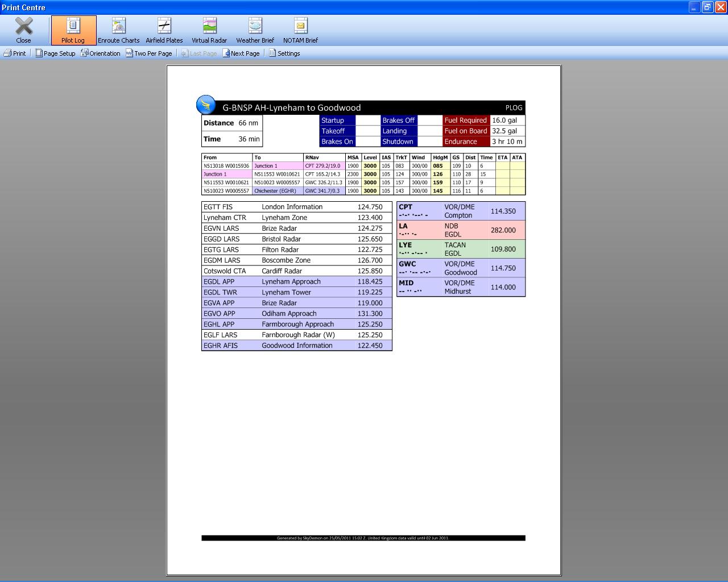
Task: Go to Next Page
Action: point(241,53)
